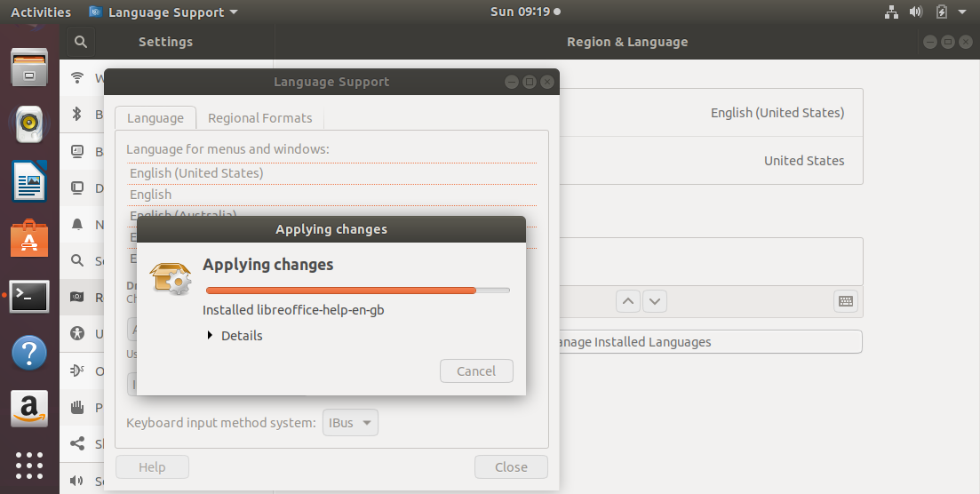Click the Settings search magnifier icon
The width and height of the screenshot is (980, 494).
(x=80, y=42)
